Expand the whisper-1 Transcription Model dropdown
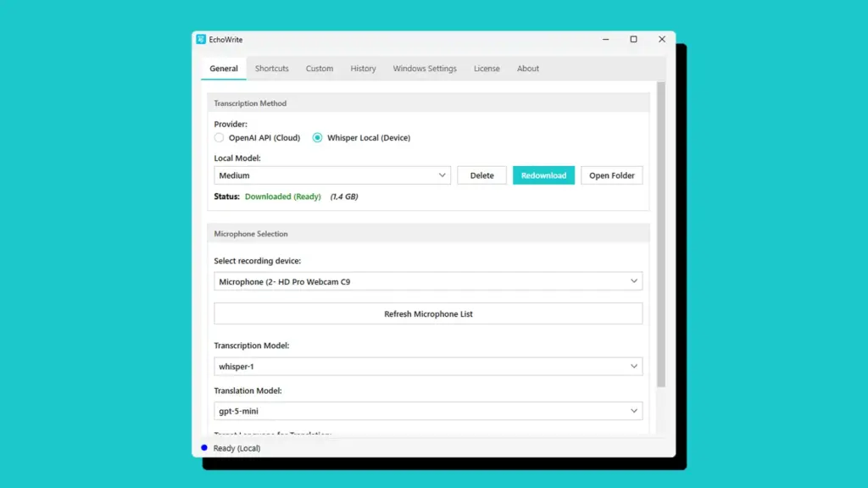This screenshot has height=488, width=868. coord(428,366)
